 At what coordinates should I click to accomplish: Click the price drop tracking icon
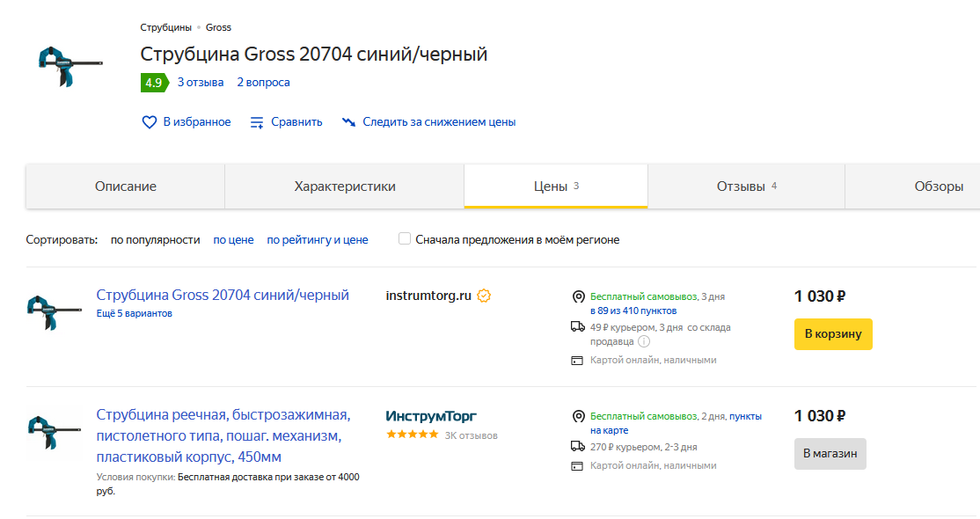coord(349,122)
